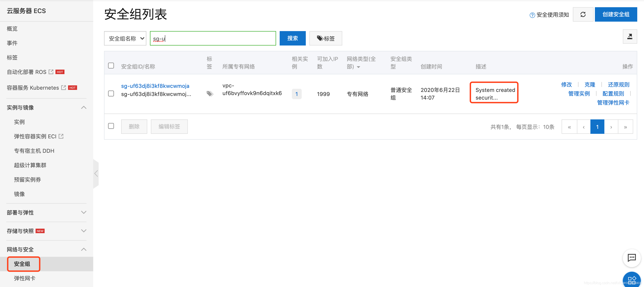Screen dimensions: 644x287
Task: Collapse the left sidebar with the chevron
Action: pos(96,173)
